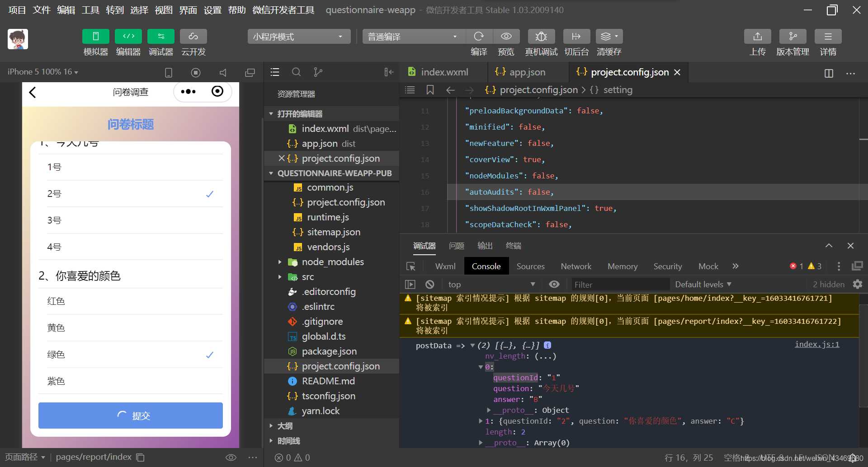Open the 帮助 menu
The height and width of the screenshot is (467, 868).
(x=237, y=10)
